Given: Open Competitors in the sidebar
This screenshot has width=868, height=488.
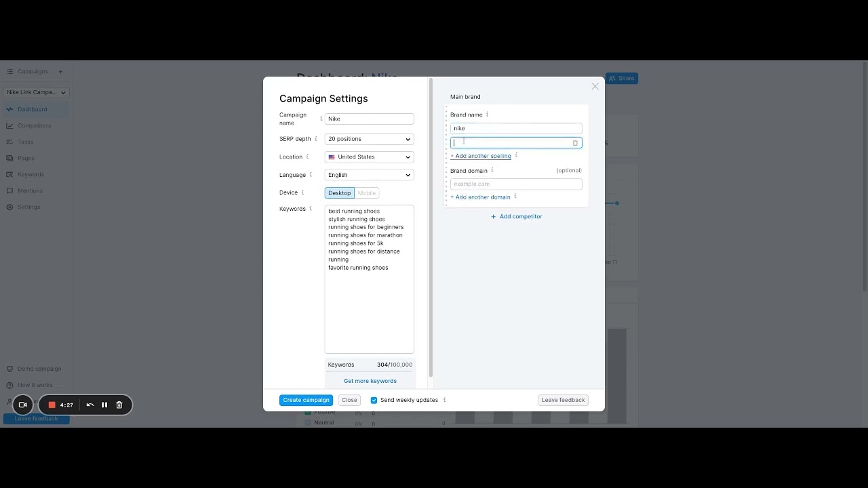Looking at the screenshot, I should 34,125.
